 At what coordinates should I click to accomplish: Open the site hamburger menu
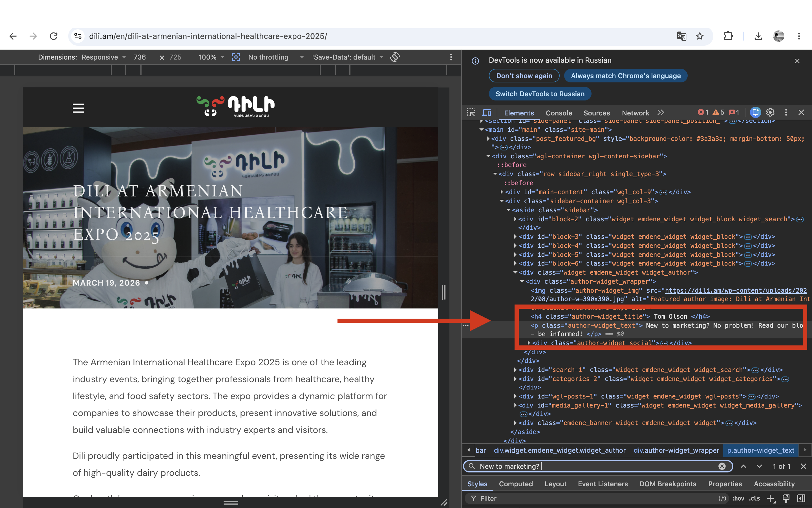[x=78, y=108]
